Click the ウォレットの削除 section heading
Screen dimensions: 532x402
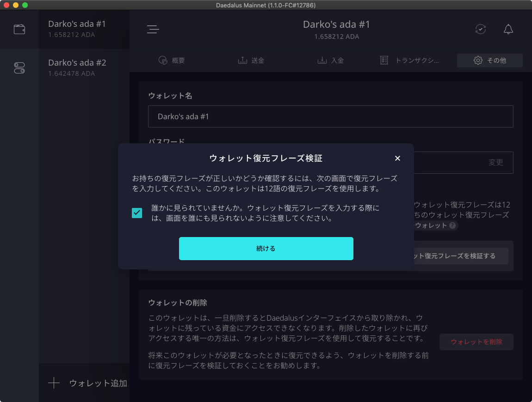(178, 303)
